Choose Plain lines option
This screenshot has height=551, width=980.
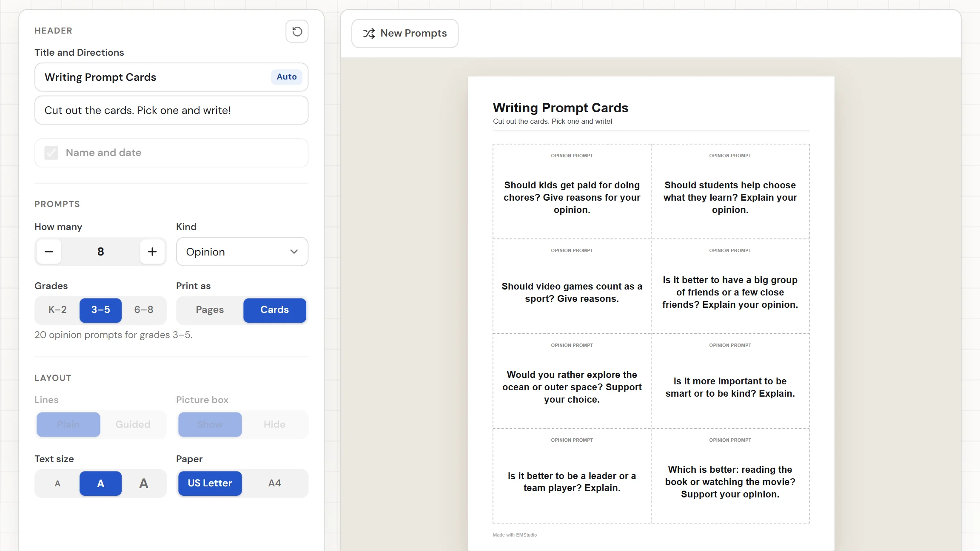coord(68,424)
